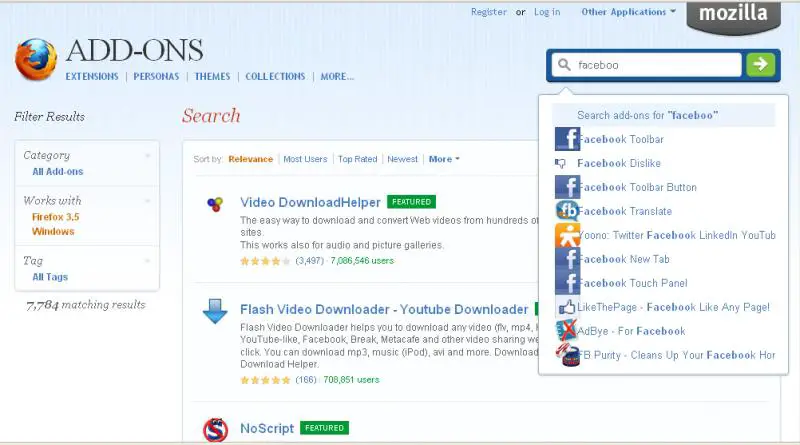The height and width of the screenshot is (445, 800).
Task: Open the NoScript add-on title
Action: [x=267, y=428]
